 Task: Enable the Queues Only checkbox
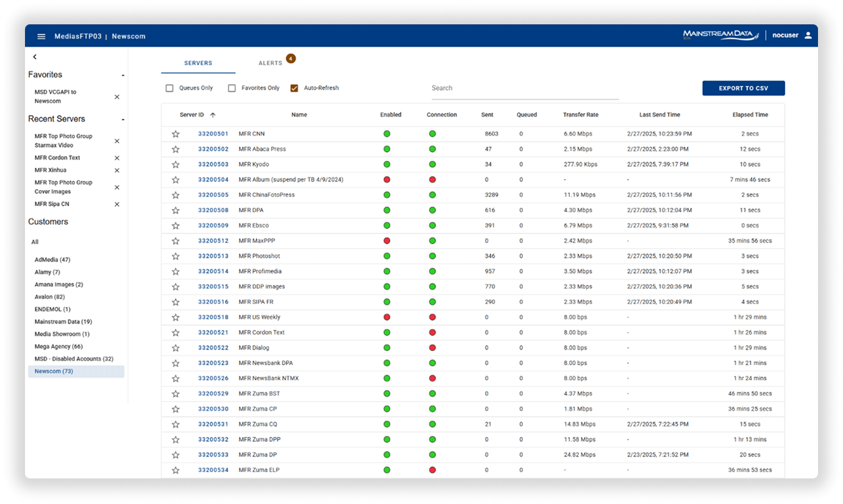169,88
